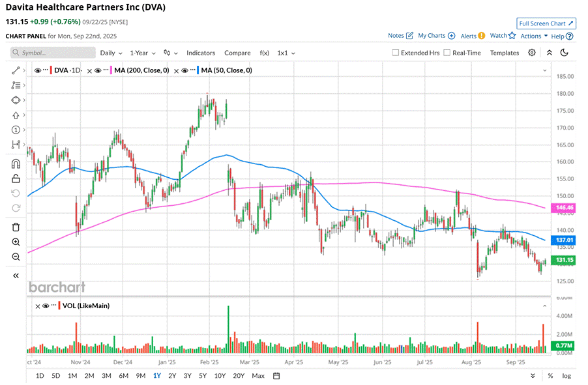The width and height of the screenshot is (588, 385).
Task: Open the Daily interval dropdown
Action: [111, 53]
